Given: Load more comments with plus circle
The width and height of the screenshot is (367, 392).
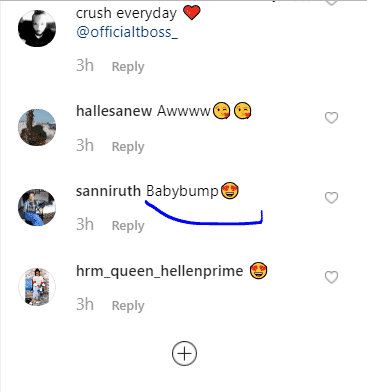Looking at the screenshot, I should click(184, 353).
